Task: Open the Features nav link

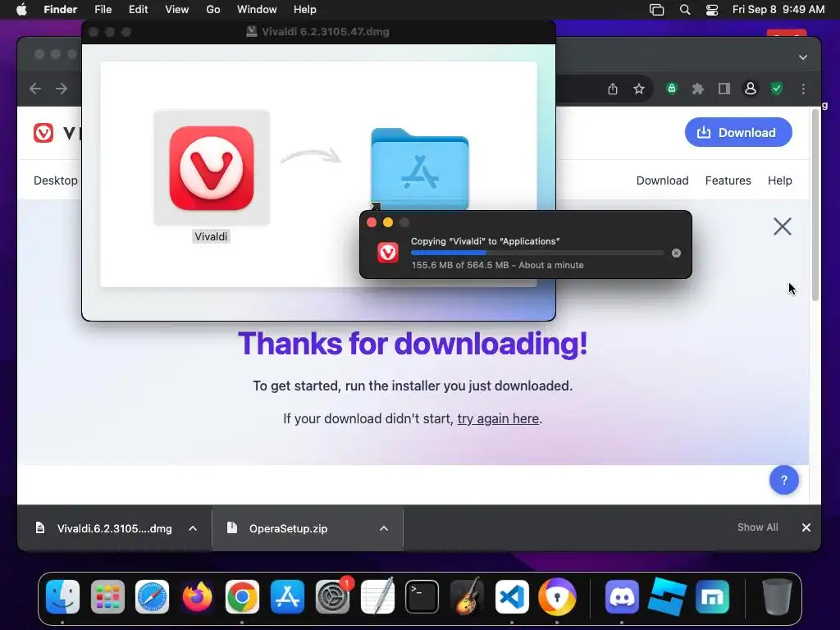Action: point(728,180)
